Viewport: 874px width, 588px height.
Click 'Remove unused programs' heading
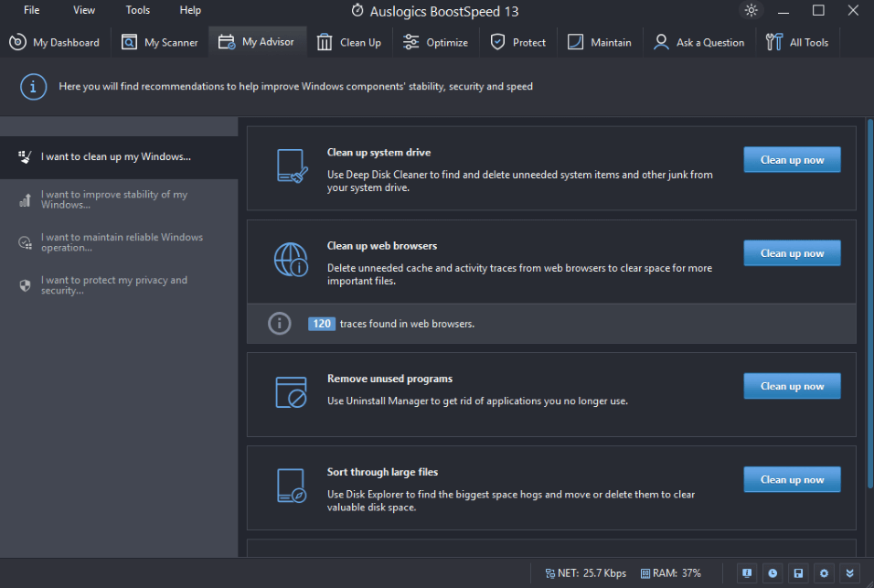[389, 379]
